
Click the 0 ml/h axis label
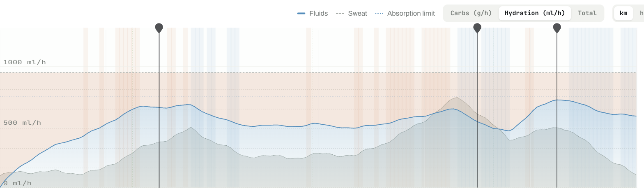tap(17, 183)
